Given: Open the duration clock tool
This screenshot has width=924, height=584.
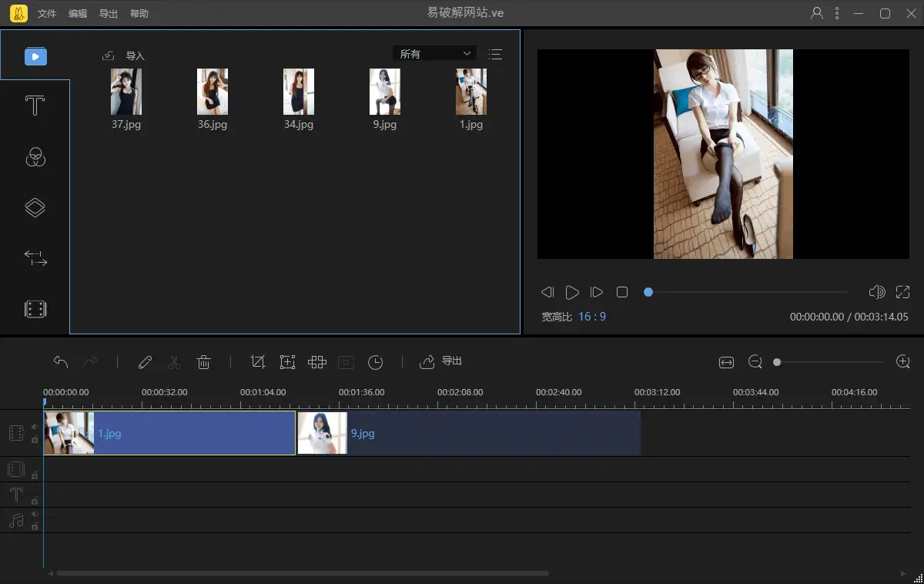Looking at the screenshot, I should [x=375, y=362].
